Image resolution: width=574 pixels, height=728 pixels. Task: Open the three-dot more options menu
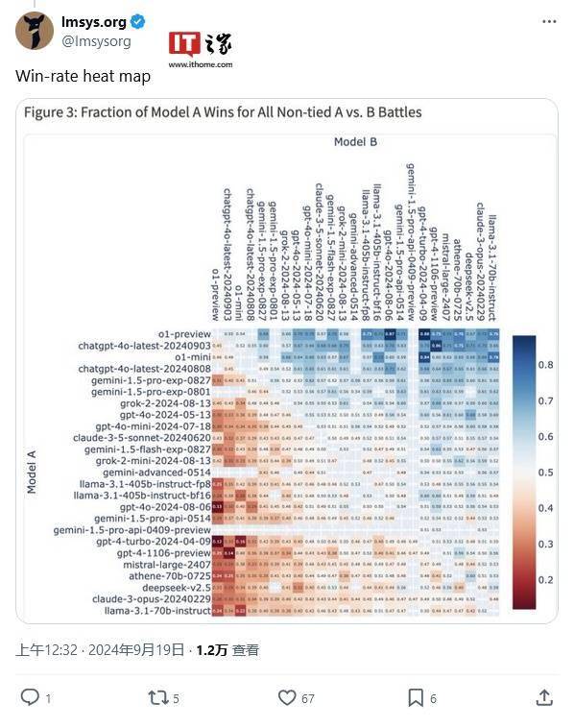click(549, 21)
